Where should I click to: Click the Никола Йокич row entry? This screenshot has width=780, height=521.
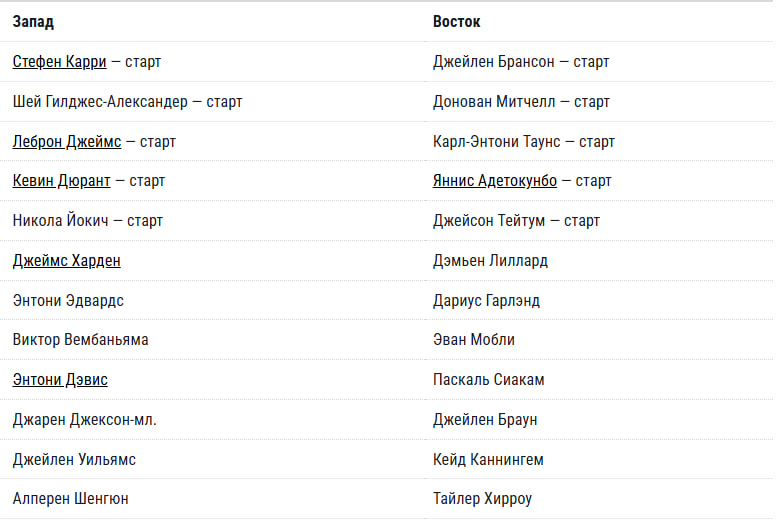(87, 221)
